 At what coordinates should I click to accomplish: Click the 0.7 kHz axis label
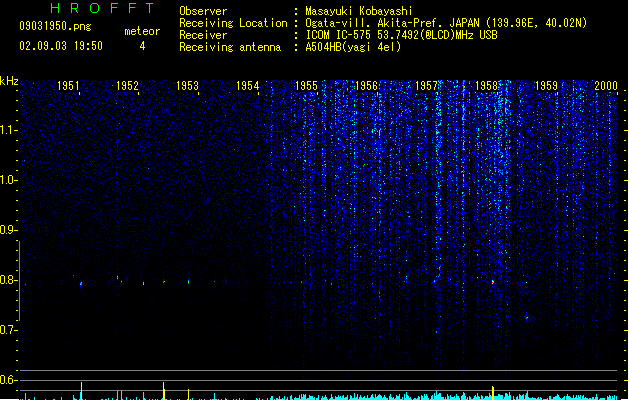[x=8, y=330]
